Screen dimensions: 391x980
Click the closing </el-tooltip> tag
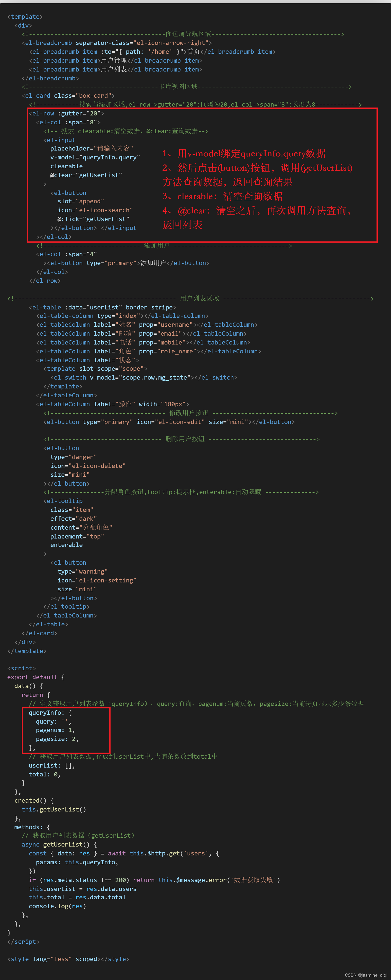[67, 607]
